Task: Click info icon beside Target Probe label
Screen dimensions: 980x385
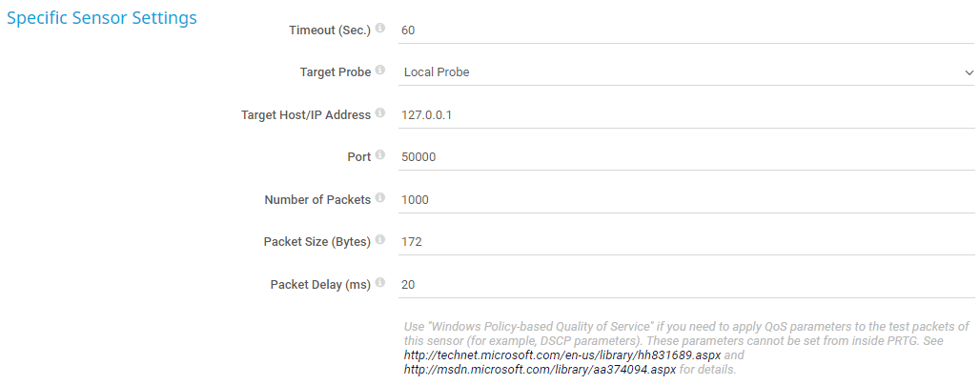Action: click(x=380, y=71)
